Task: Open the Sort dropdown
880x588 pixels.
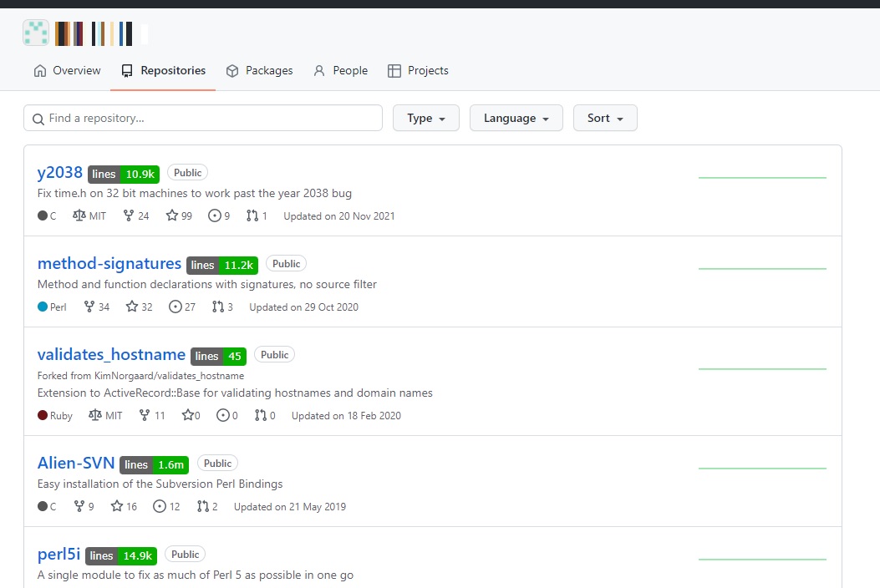Action: point(605,118)
